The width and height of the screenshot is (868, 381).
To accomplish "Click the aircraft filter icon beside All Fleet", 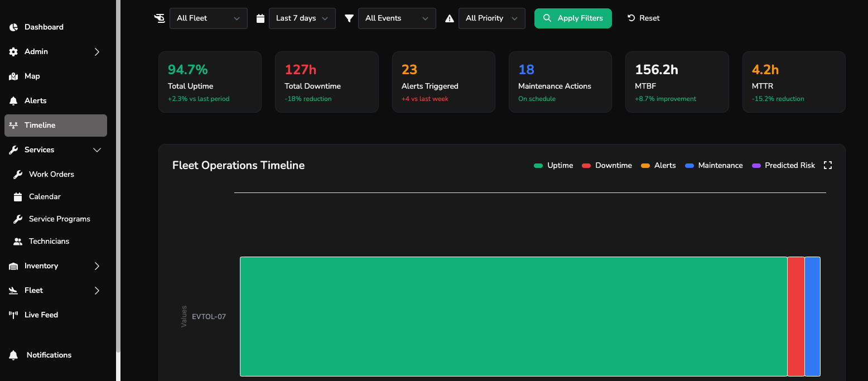I will coord(160,18).
